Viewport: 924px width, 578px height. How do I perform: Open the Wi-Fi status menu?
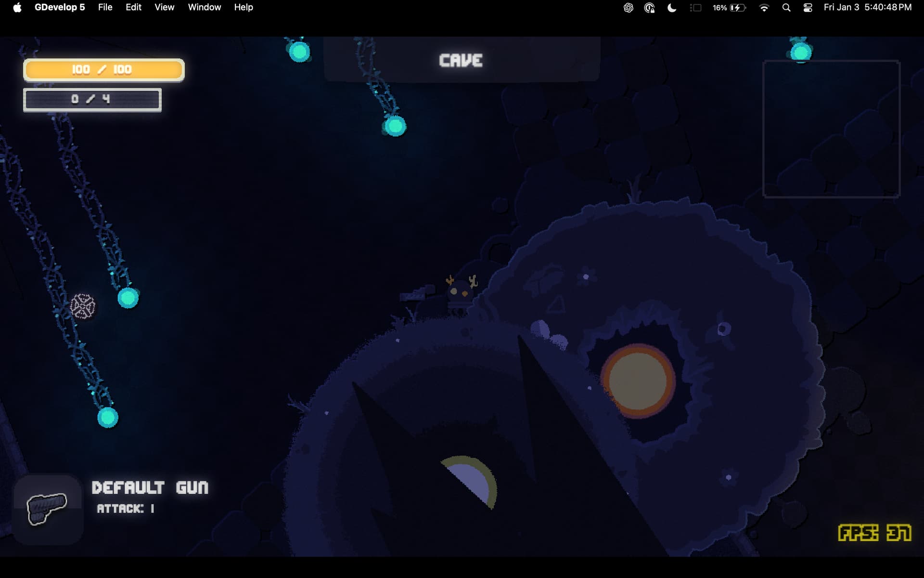(764, 8)
